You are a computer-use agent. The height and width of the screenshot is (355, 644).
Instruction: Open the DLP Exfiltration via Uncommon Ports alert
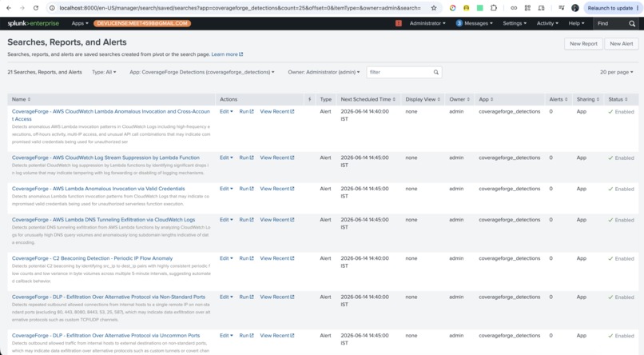click(106, 336)
